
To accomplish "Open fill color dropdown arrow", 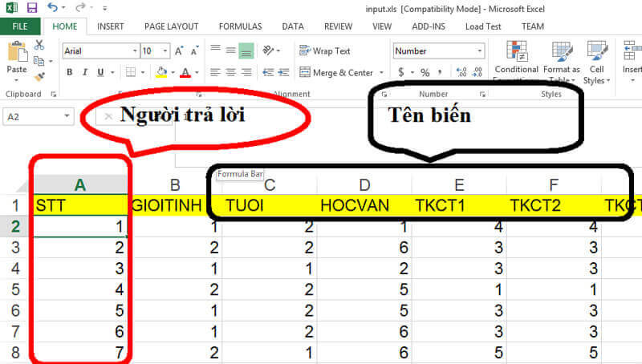I will pyautogui.click(x=173, y=72).
